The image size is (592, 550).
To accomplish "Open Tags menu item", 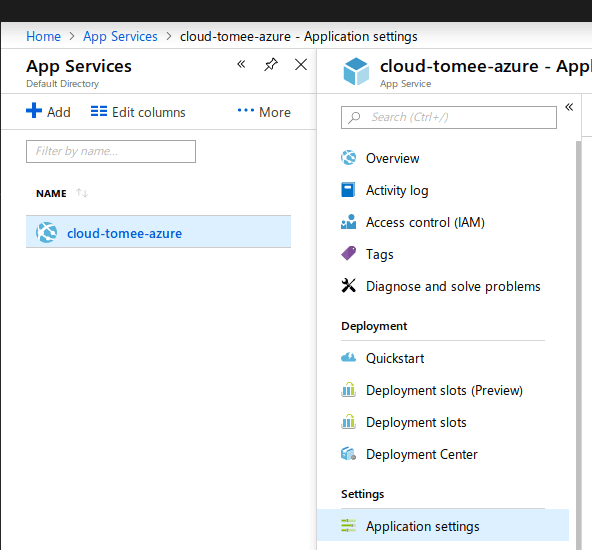I will click(x=379, y=255).
